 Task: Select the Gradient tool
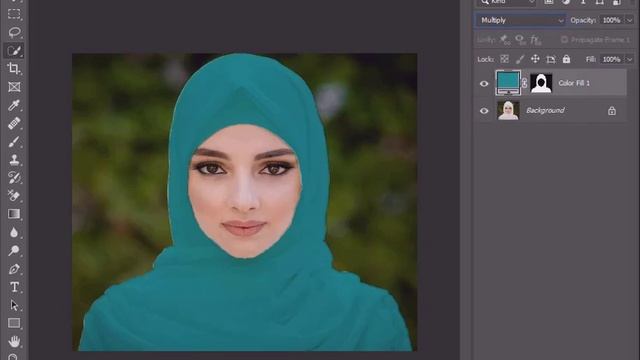(14, 214)
